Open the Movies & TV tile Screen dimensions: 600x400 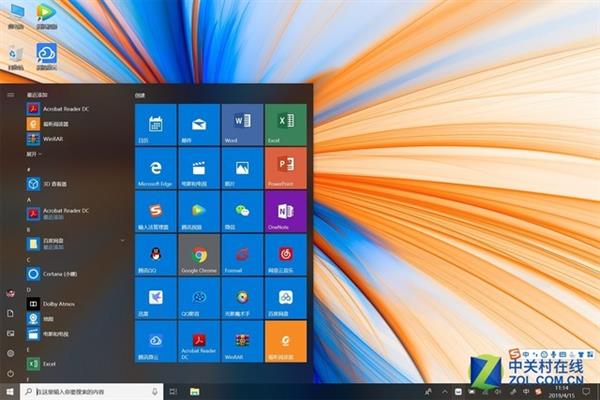coord(199,168)
